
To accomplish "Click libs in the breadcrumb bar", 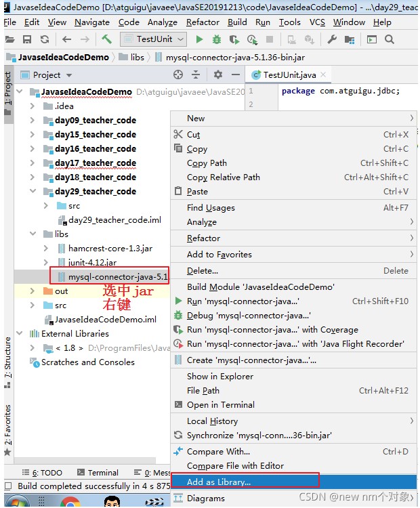I will click(x=131, y=58).
